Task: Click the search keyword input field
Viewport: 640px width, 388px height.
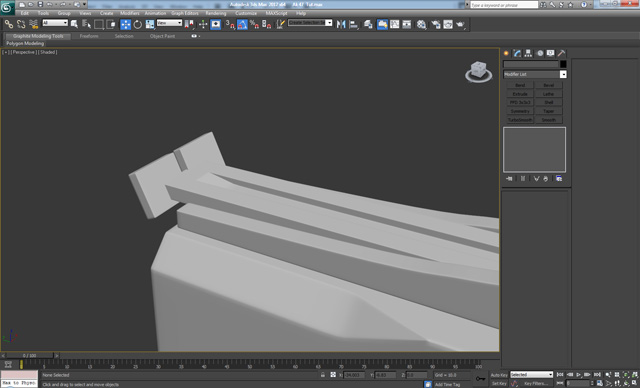Action: coord(504,5)
